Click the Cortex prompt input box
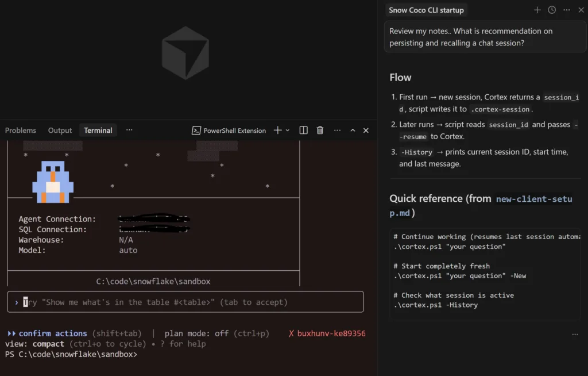Viewport: 588px width, 376px height. (185, 302)
